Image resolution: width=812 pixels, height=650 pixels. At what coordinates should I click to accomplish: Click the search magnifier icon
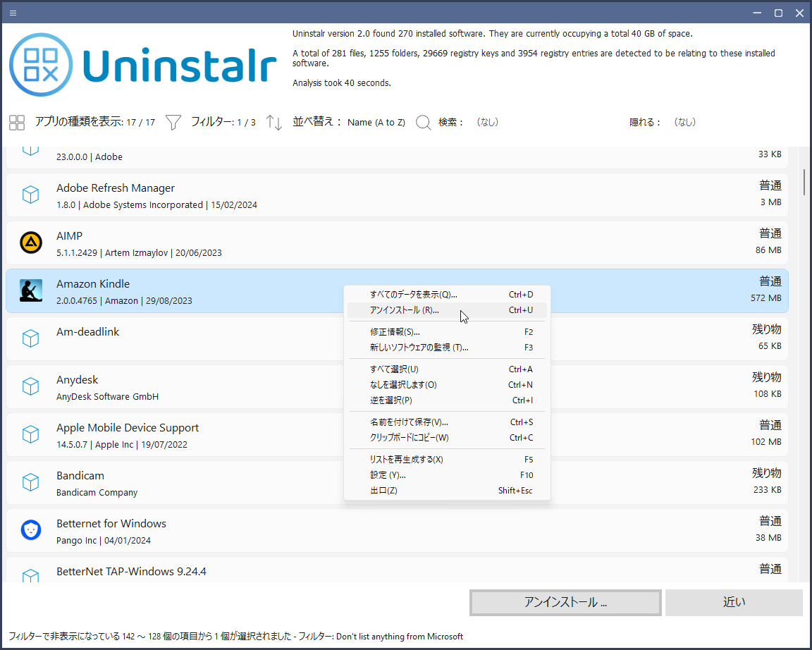[x=423, y=122]
